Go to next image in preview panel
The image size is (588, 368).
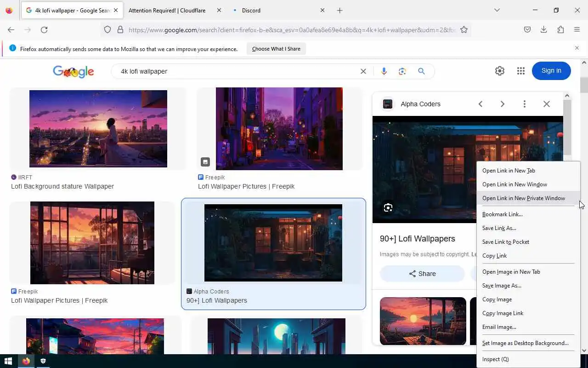click(503, 104)
